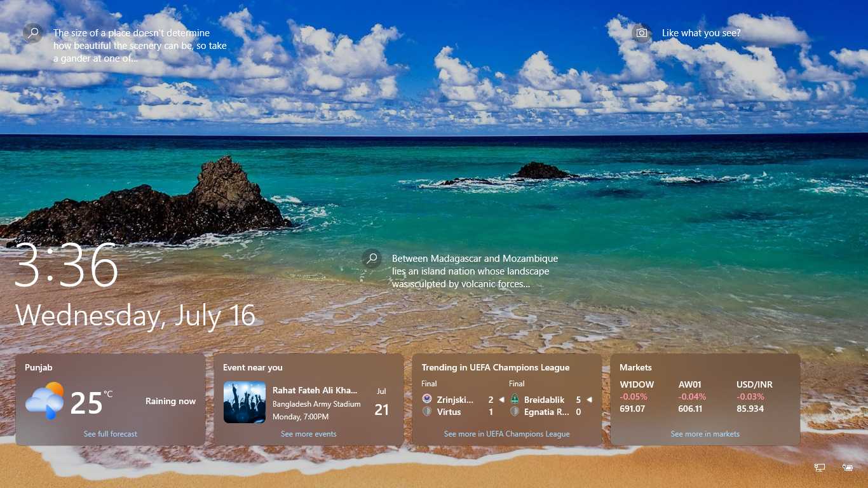Click the search icon beside the scenery caption

pos(32,32)
